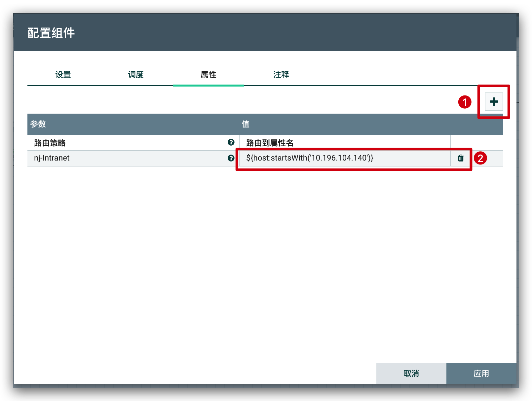Select the 属性 tab

click(x=209, y=75)
